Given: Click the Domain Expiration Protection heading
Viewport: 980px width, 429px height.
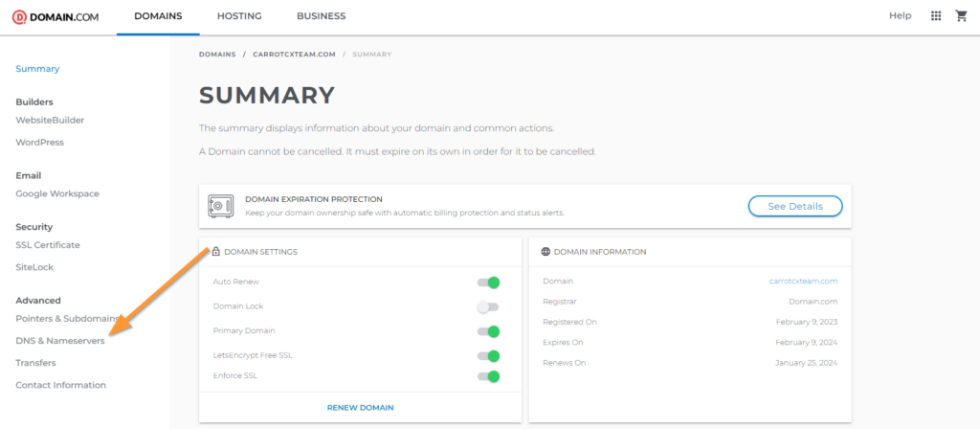Looking at the screenshot, I should tap(313, 199).
